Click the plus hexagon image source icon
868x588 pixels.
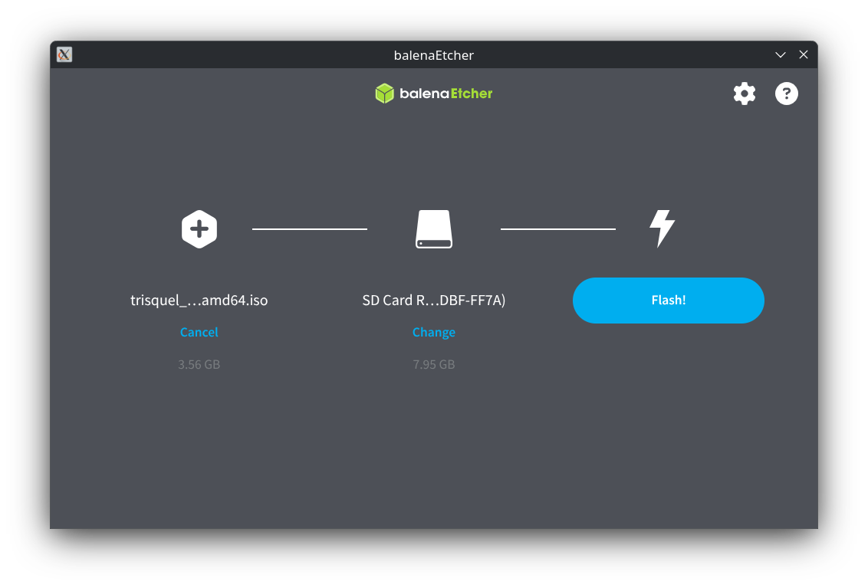pos(199,228)
